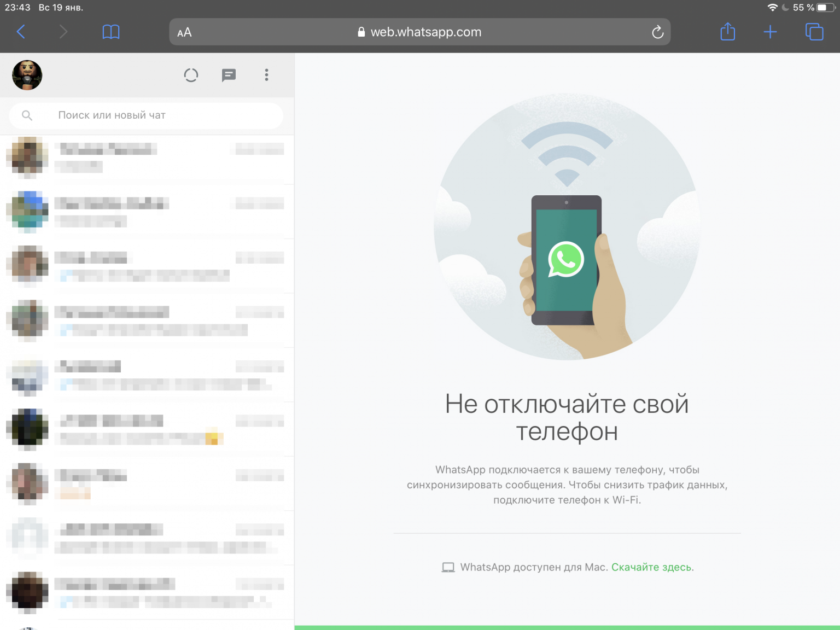
Task: Click the 'Не отключайте свой телефон' heading
Action: click(567, 417)
